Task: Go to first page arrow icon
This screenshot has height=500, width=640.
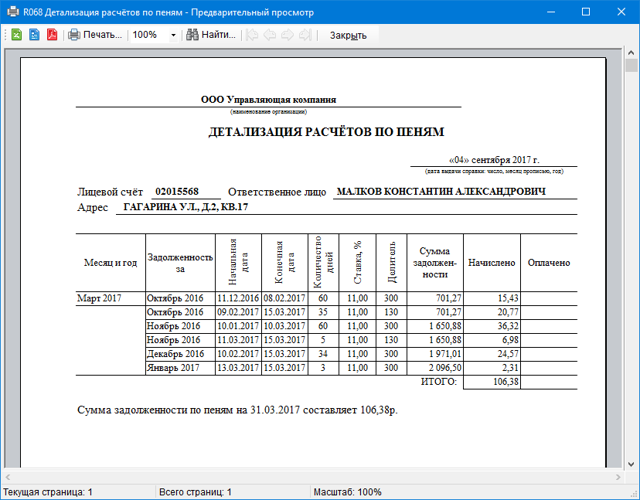Action: [253, 35]
